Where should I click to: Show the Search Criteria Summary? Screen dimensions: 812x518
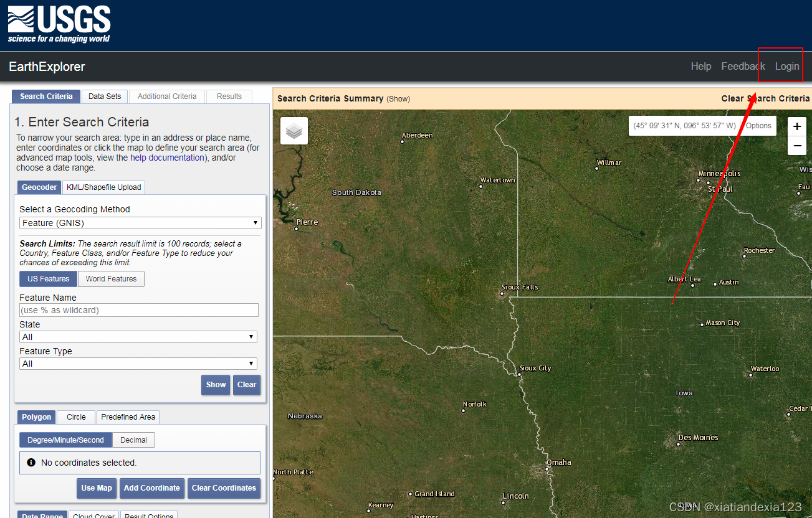coord(398,99)
